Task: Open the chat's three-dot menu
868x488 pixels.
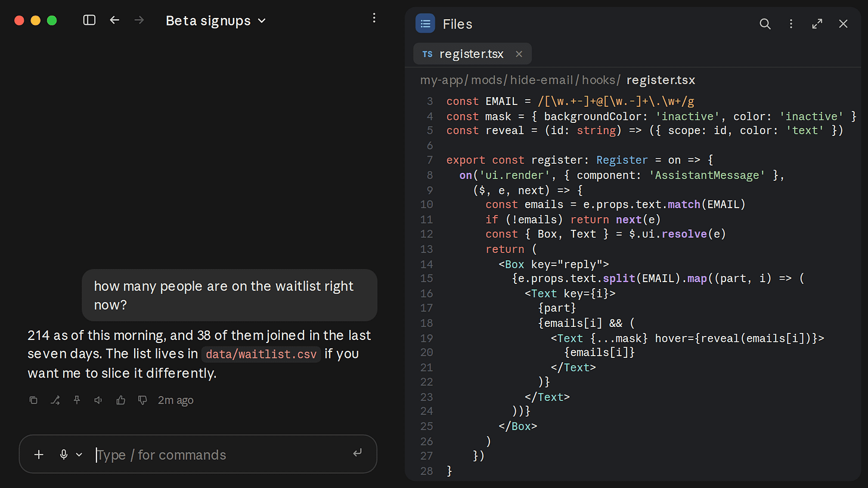Action: tap(374, 18)
